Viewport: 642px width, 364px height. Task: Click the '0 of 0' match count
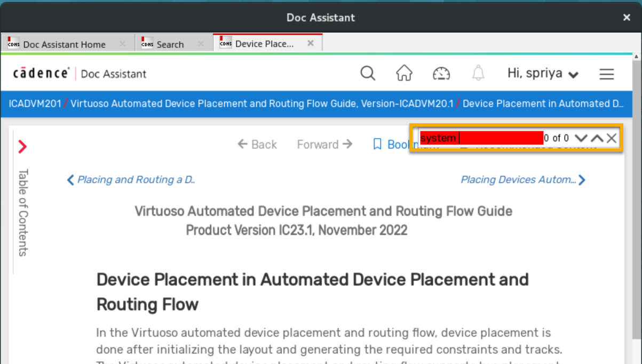557,138
